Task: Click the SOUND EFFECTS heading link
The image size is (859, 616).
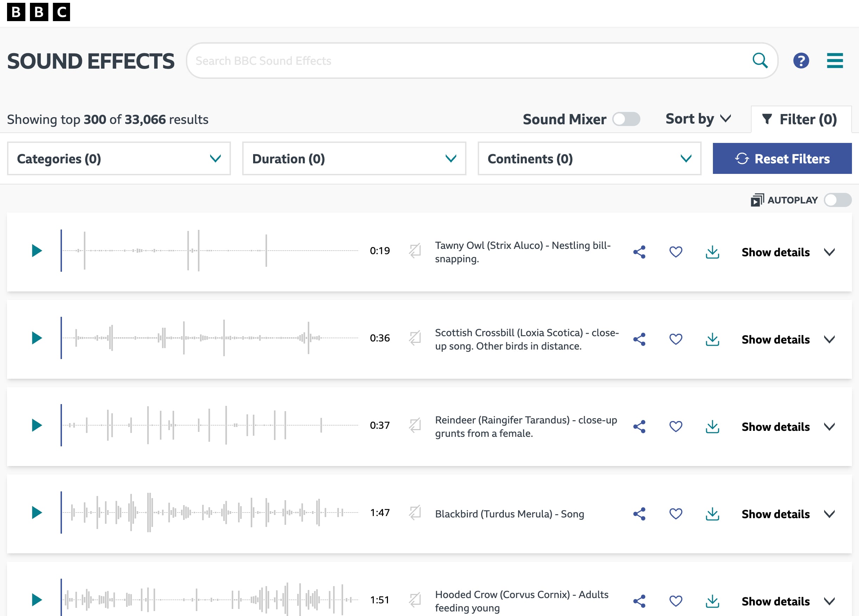Action: 90,61
